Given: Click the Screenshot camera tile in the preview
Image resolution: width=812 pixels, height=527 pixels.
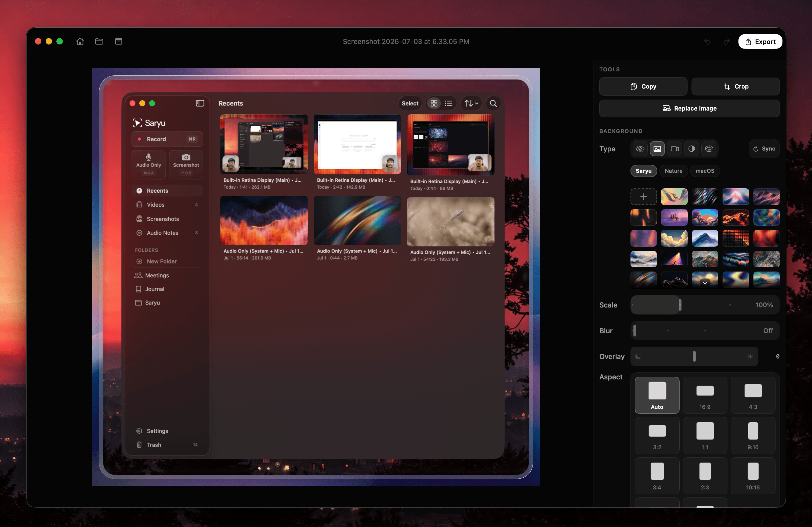Looking at the screenshot, I should (x=186, y=164).
